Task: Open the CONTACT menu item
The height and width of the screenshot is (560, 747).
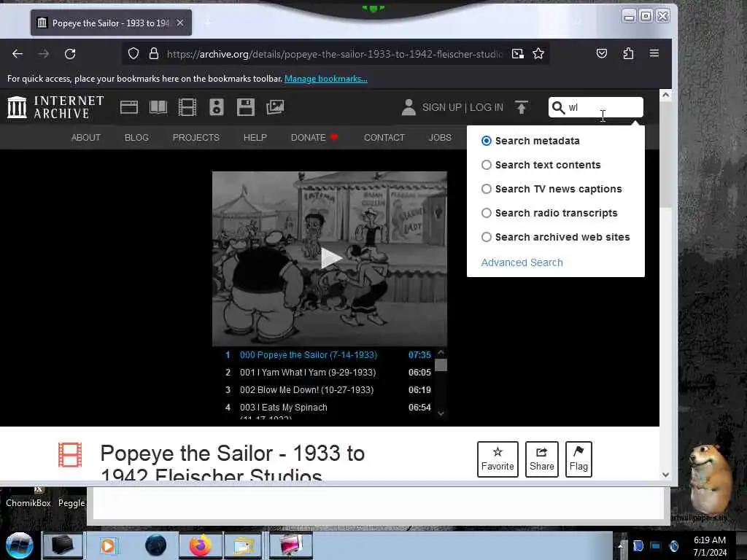Action: point(384,138)
